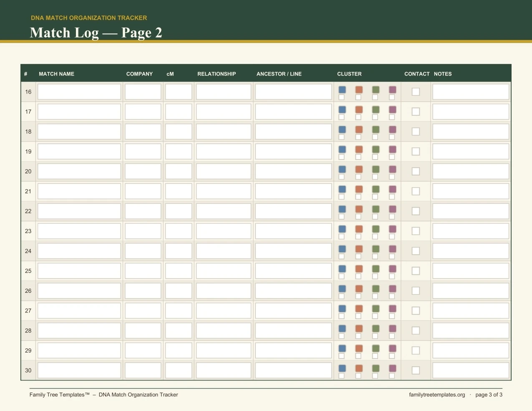The width and height of the screenshot is (532, 411).
Task: Check the Contact box in row 27
Action: tap(416, 311)
